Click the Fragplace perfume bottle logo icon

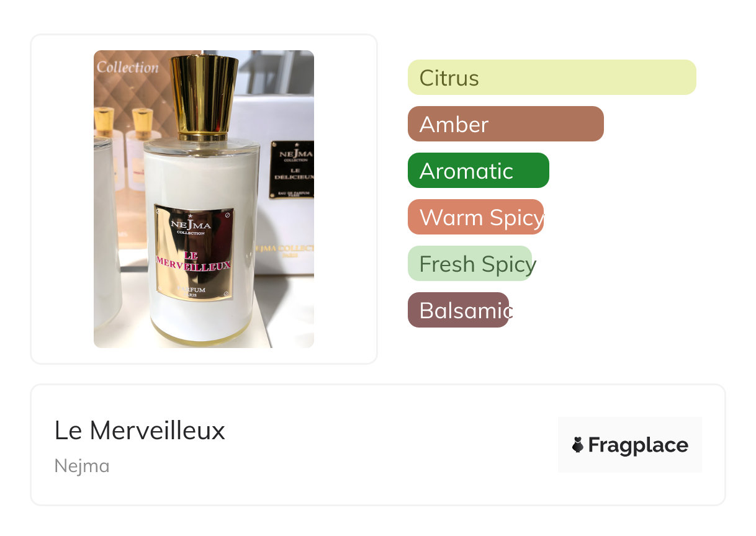click(x=578, y=445)
